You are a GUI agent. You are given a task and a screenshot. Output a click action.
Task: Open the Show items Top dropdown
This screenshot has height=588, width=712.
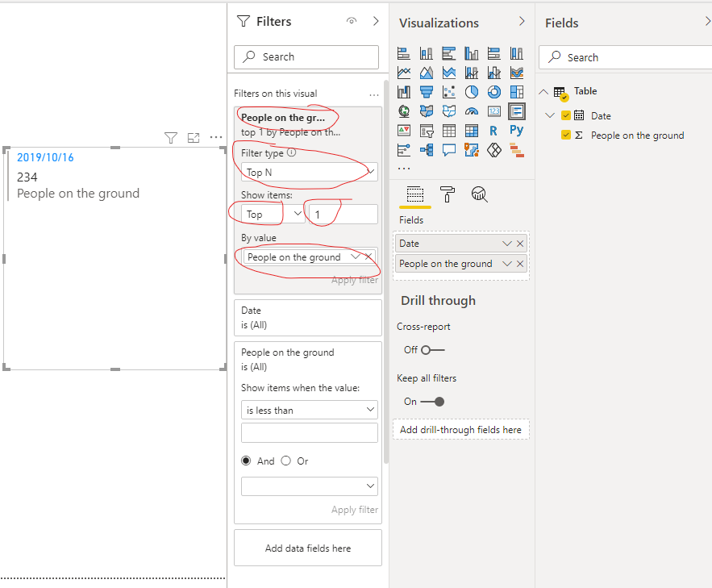(x=273, y=214)
